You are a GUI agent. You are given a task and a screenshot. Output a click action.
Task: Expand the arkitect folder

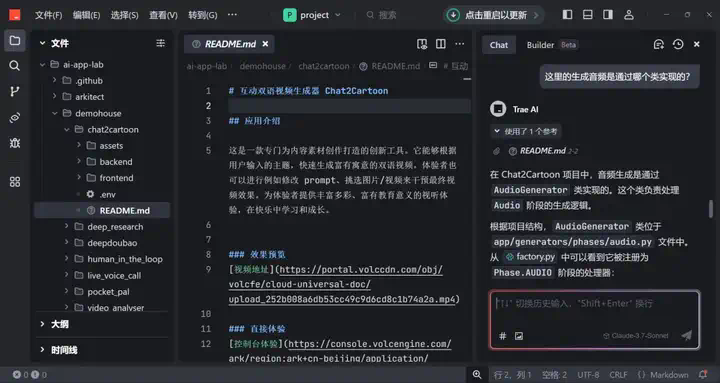pos(55,97)
